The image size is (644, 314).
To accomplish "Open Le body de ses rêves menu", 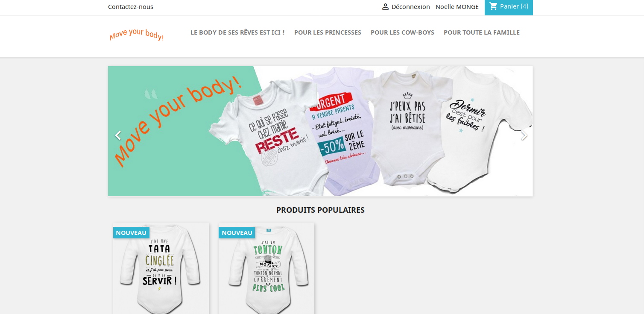I will [237, 32].
